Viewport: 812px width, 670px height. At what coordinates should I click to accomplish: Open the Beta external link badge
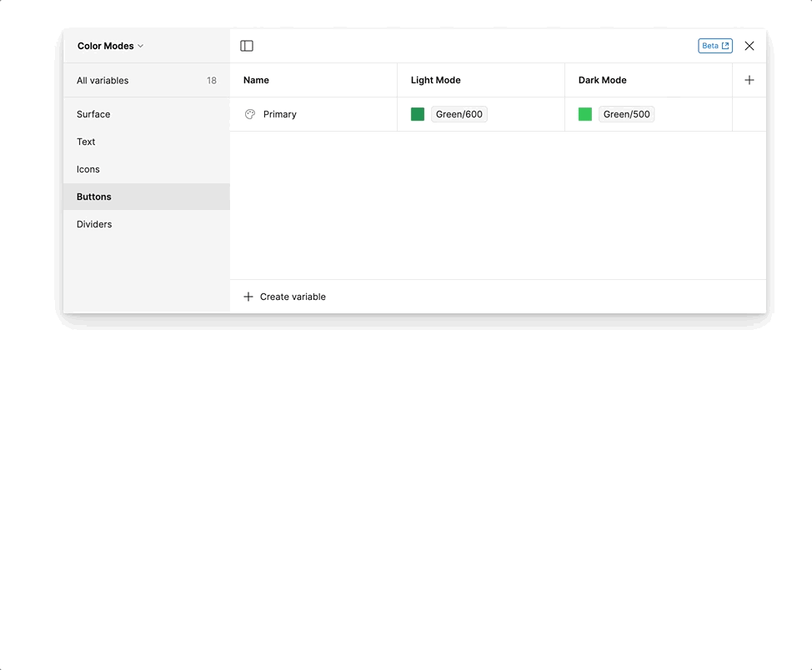(x=714, y=46)
